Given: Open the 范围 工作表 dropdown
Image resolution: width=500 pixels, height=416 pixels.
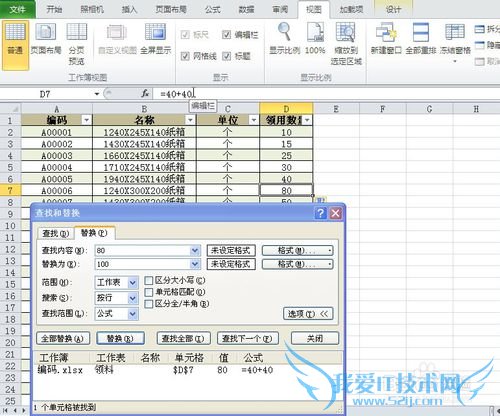Looking at the screenshot, I should click(133, 283).
